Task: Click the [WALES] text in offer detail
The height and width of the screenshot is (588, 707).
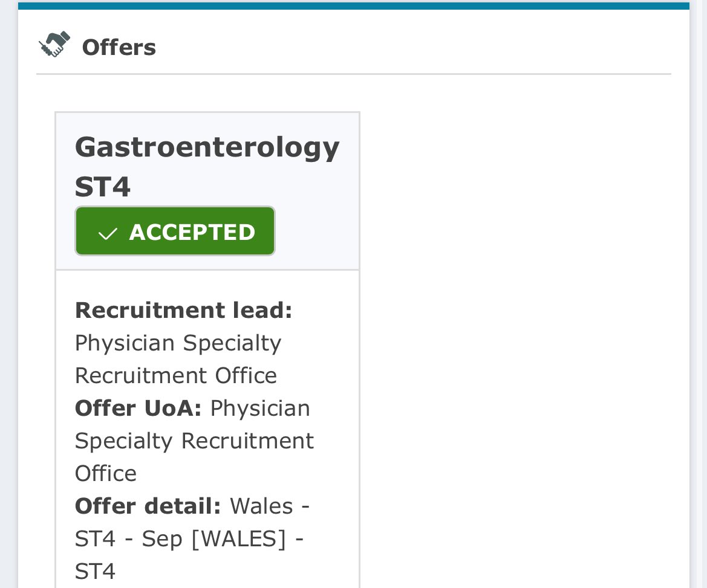Action: (239, 538)
